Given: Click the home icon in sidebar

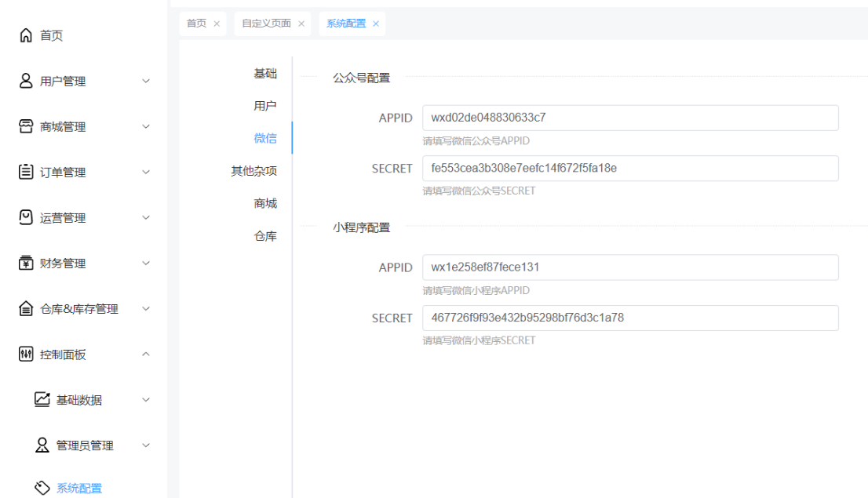Looking at the screenshot, I should click(x=26, y=35).
